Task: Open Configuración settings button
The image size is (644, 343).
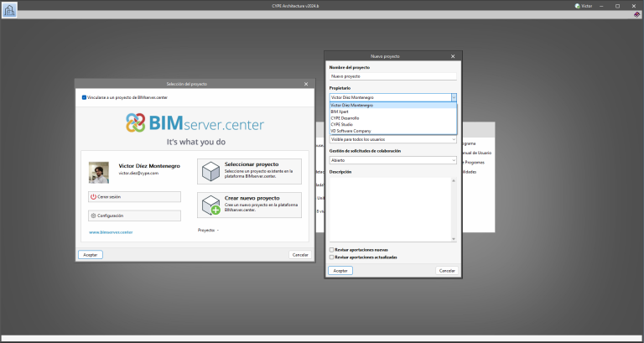Action: pyautogui.click(x=134, y=216)
